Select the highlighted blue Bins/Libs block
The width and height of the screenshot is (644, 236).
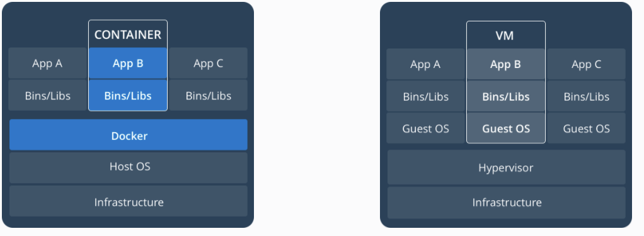click(128, 95)
